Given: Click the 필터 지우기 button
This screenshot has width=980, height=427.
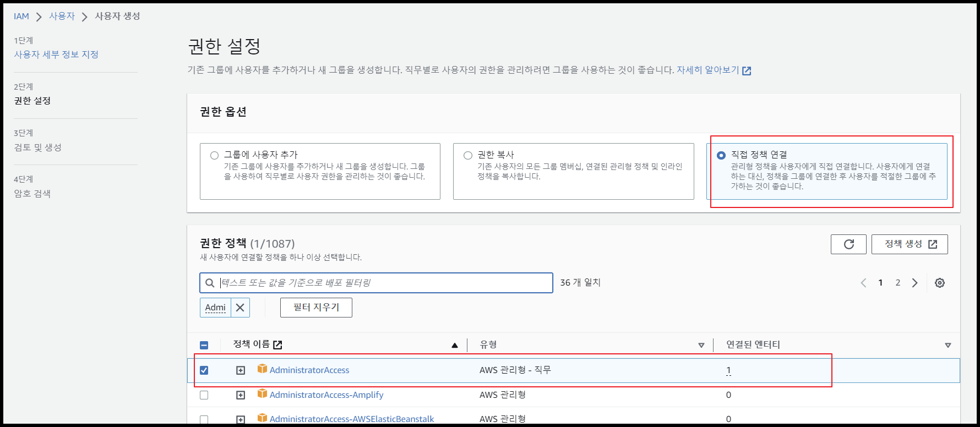Looking at the screenshot, I should [x=316, y=308].
